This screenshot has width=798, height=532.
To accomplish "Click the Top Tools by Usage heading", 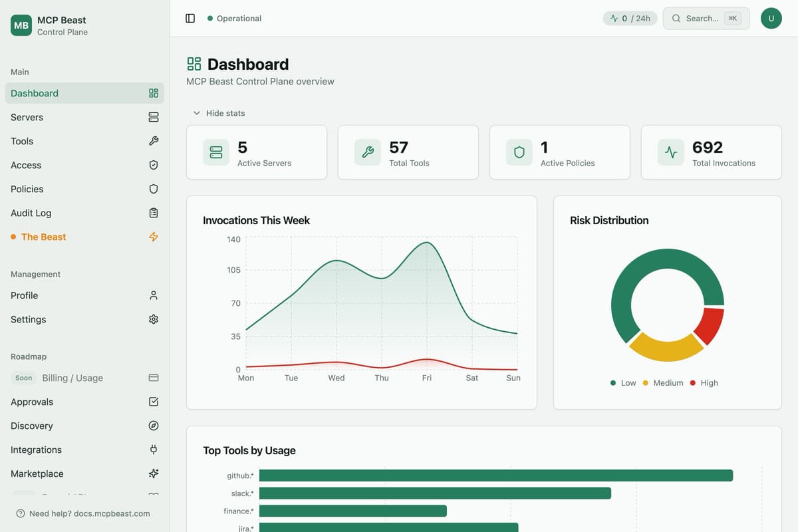I will (249, 450).
